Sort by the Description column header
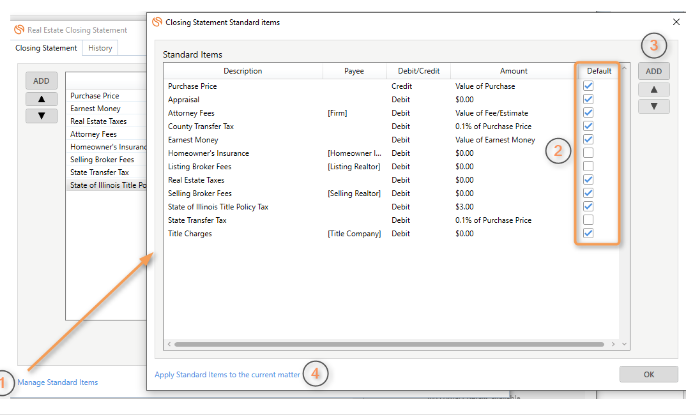This screenshot has width=696, height=417. point(243,71)
